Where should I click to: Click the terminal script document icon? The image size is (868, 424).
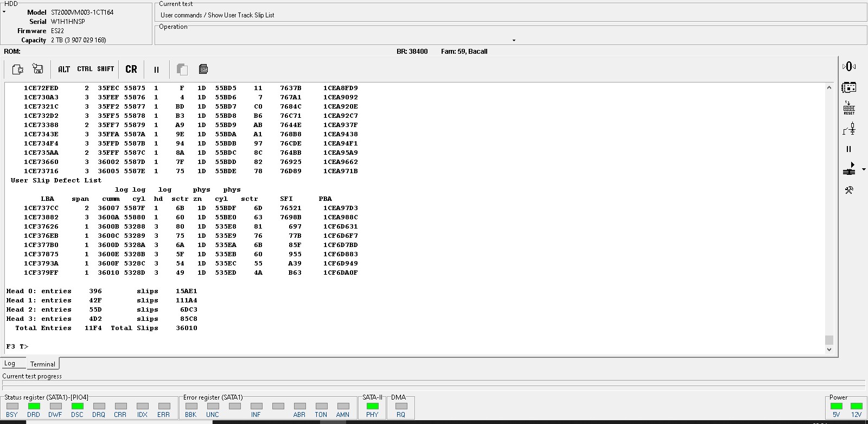point(203,69)
